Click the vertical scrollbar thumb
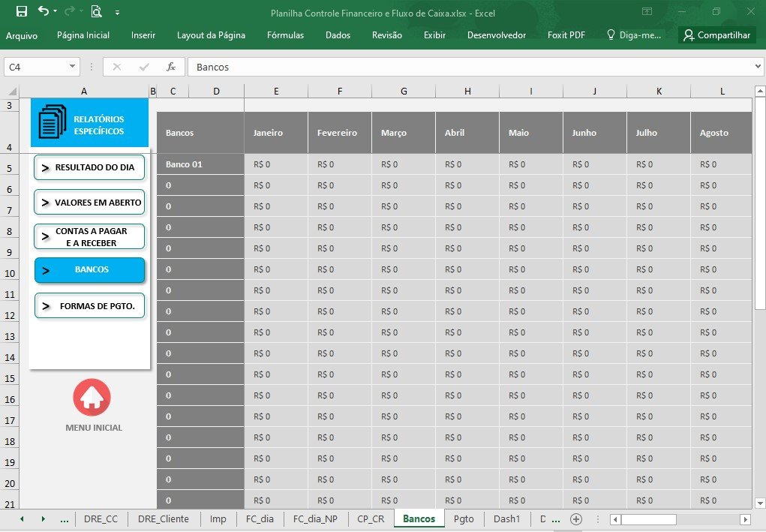This screenshot has height=532, width=766. click(x=760, y=203)
